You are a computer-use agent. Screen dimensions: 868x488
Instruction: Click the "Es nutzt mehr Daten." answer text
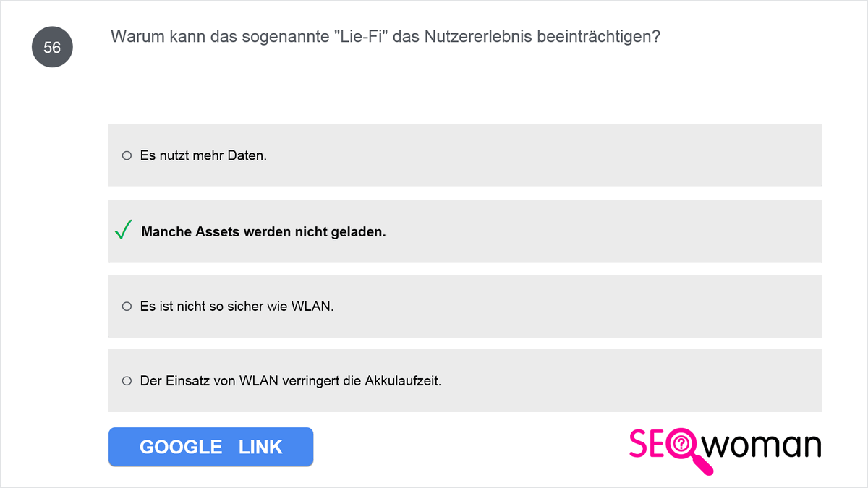(x=203, y=155)
